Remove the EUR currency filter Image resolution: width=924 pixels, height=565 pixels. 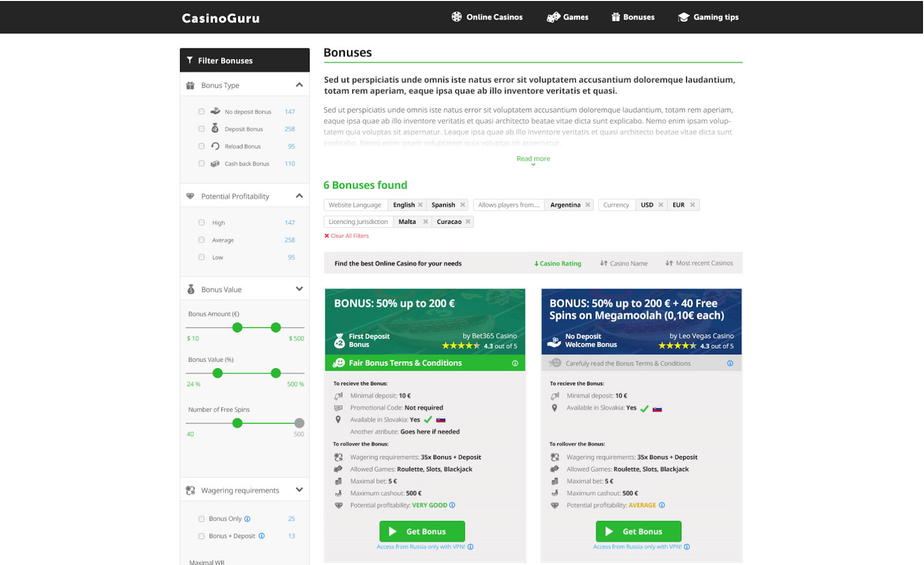692,205
